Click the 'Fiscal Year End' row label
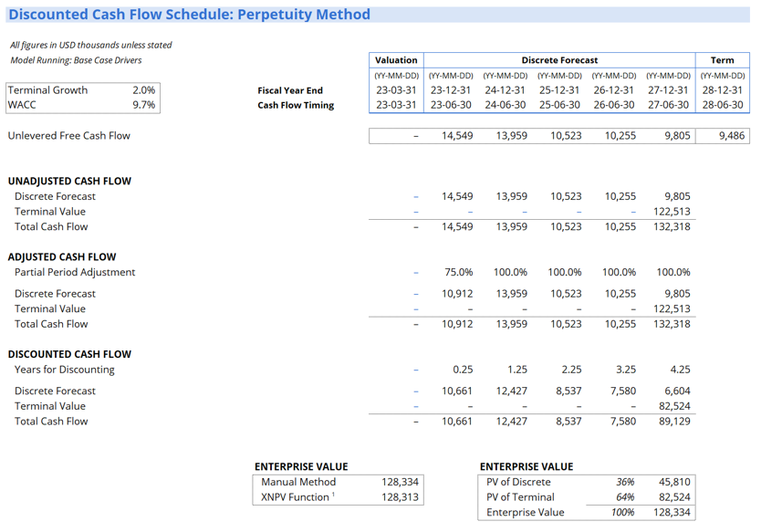The image size is (761, 532). (290, 90)
